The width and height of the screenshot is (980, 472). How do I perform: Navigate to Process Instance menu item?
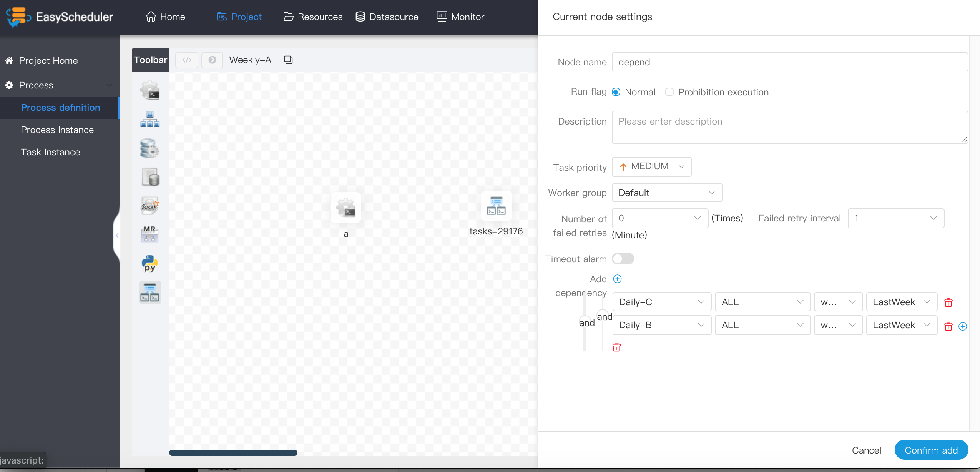click(57, 130)
